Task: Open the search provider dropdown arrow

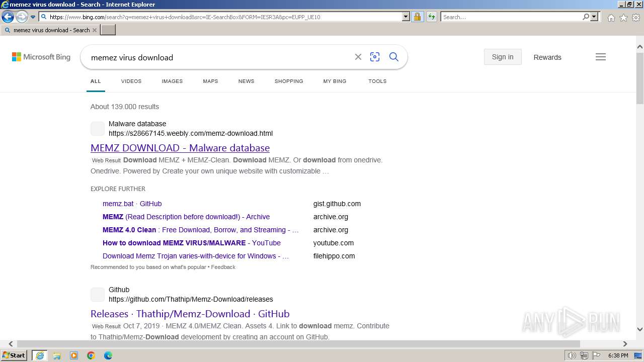Action: coord(594,17)
